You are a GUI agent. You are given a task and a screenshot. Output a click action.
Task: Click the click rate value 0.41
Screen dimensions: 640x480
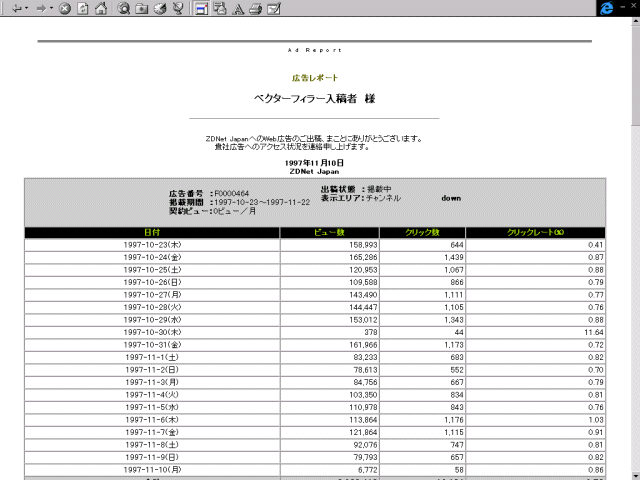point(596,245)
